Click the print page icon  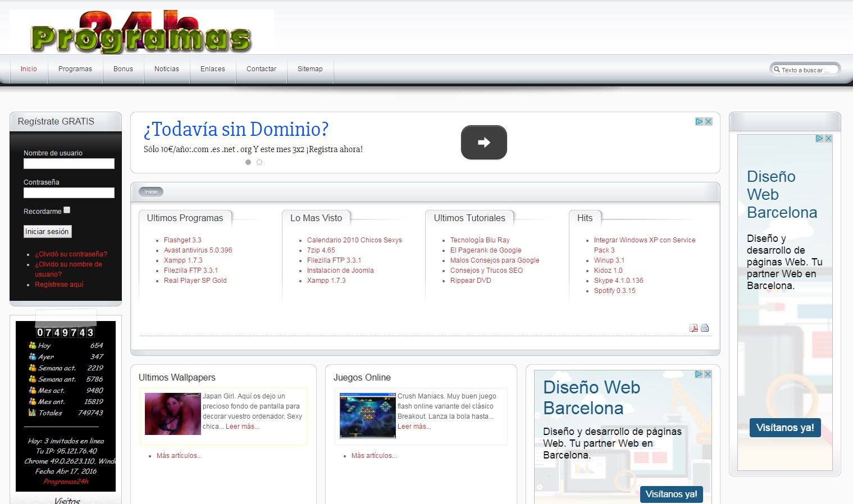[x=705, y=328]
